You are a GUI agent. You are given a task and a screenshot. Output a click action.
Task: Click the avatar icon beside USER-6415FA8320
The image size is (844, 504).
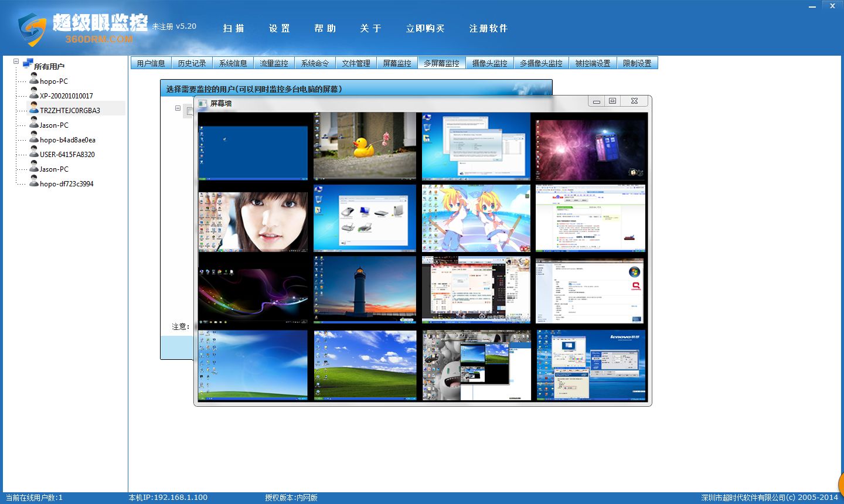34,152
